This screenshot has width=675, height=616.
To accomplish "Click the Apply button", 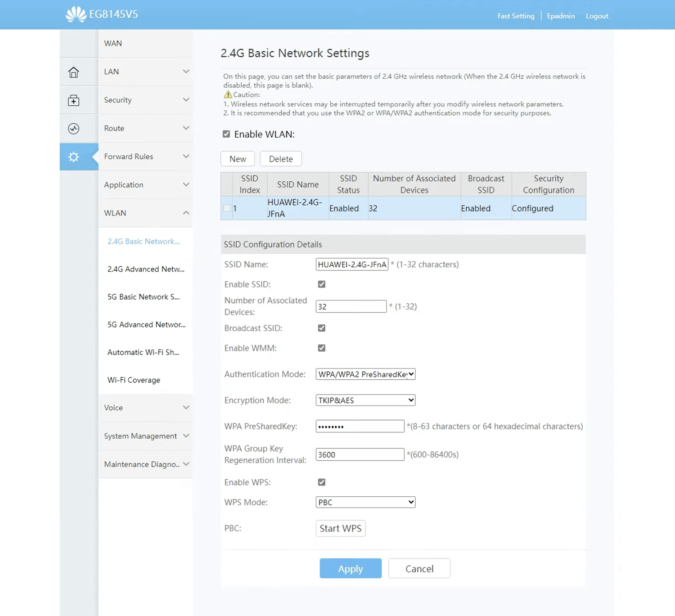I will pyautogui.click(x=350, y=568).
